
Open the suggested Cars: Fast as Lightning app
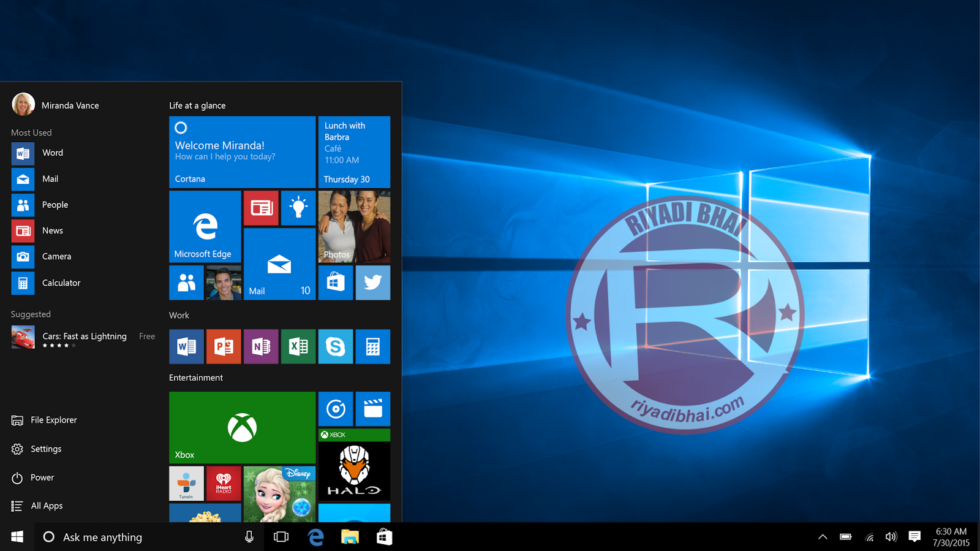tap(83, 337)
